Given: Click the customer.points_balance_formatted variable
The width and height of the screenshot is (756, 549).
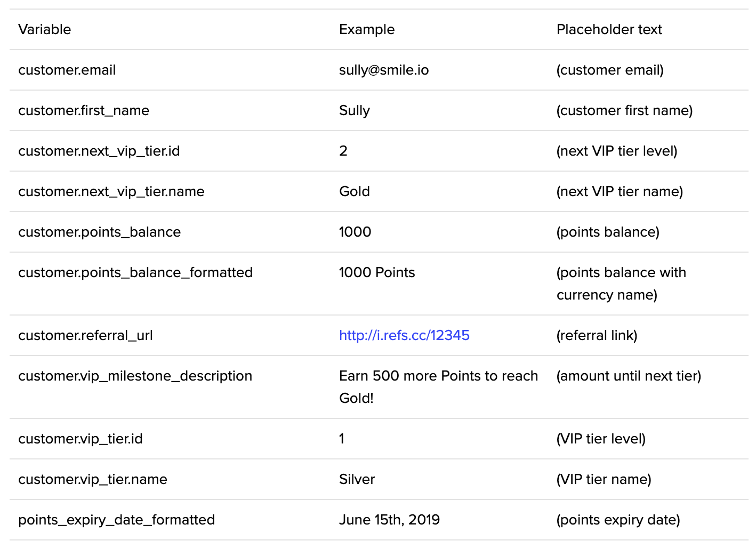Looking at the screenshot, I should coord(135,272).
